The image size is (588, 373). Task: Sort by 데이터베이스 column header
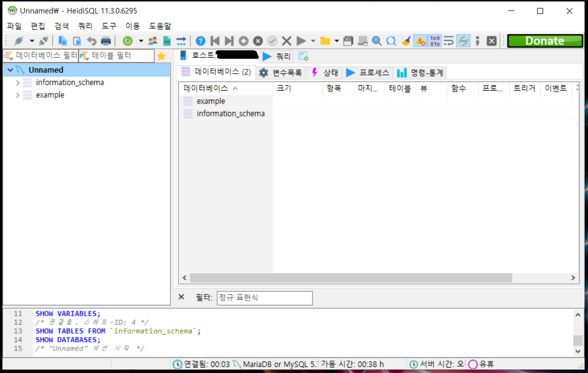pos(226,89)
